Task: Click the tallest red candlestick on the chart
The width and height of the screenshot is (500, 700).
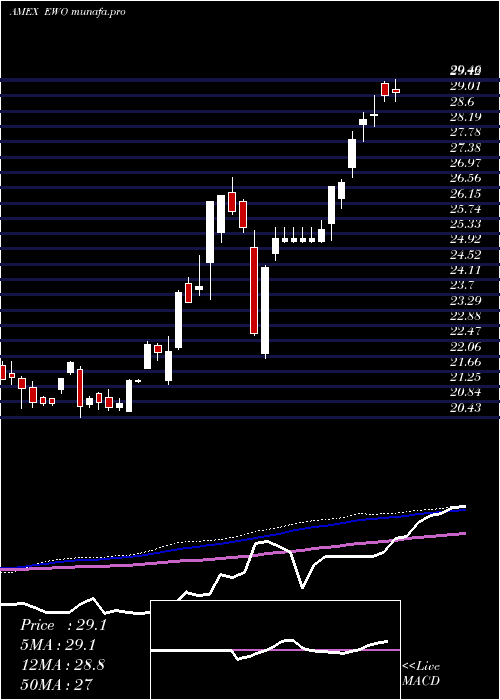Action: pos(254,290)
